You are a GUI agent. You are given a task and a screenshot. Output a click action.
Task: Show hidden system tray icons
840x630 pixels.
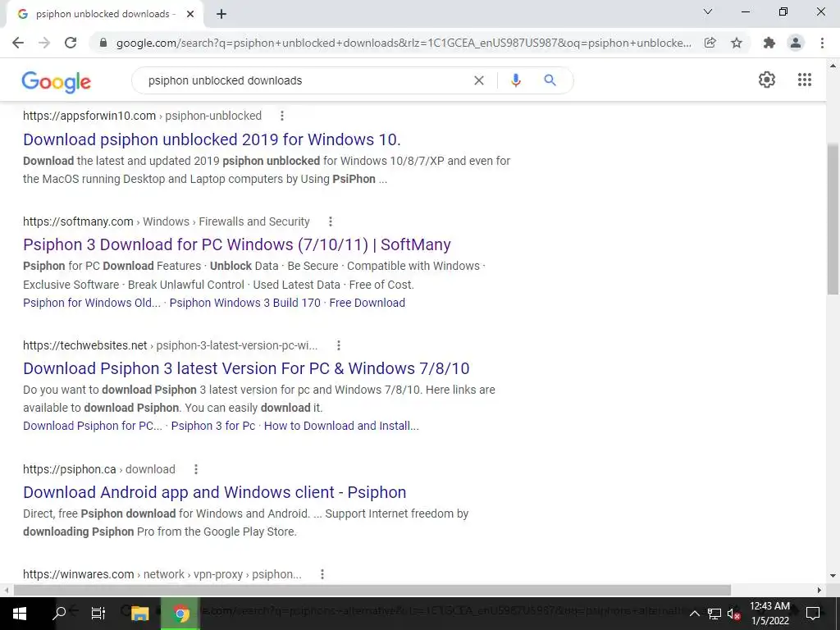[694, 614]
